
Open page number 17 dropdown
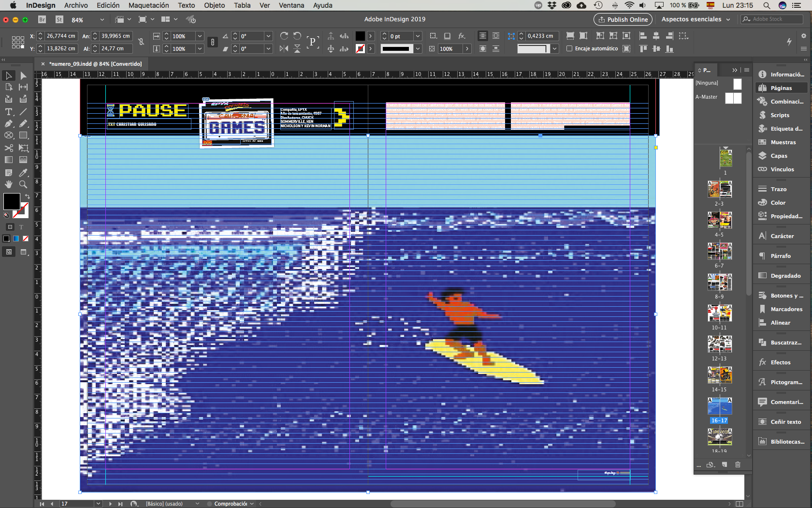98,504
